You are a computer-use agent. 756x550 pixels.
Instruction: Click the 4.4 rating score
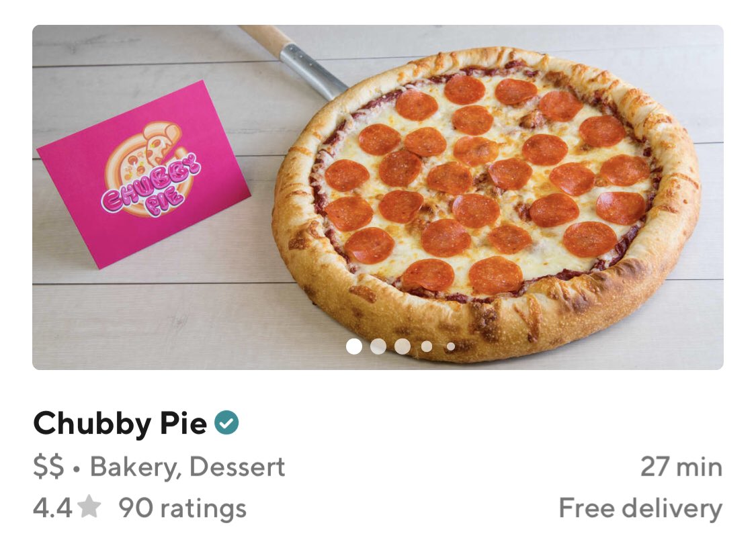[x=52, y=508]
